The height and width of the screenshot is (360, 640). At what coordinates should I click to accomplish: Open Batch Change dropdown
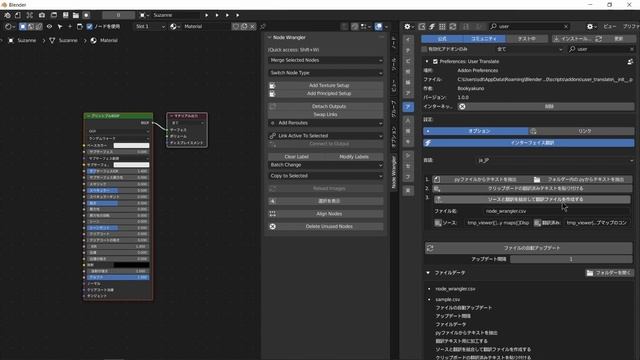pyautogui.click(x=326, y=165)
